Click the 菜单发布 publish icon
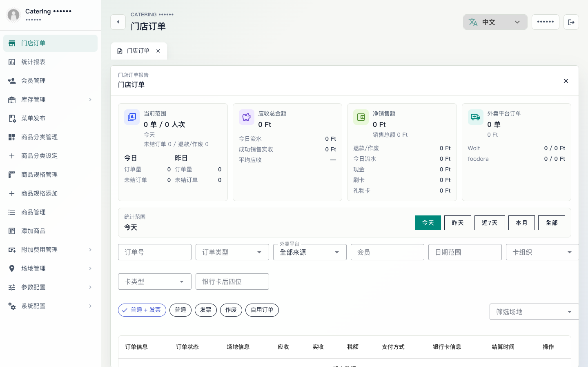Image resolution: width=588 pixels, height=377 pixels. 12,118
